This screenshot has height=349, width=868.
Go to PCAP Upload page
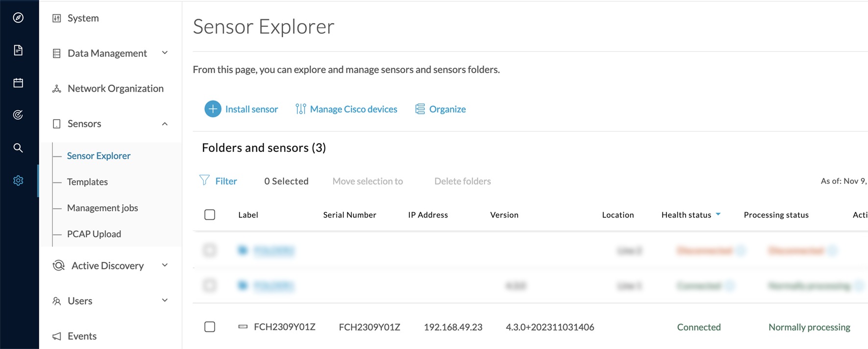94,234
